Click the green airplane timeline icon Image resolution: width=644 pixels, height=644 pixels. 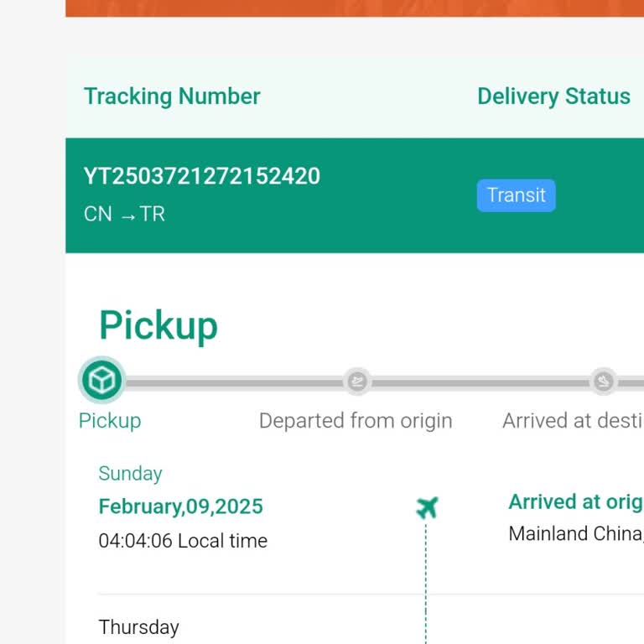[x=427, y=507]
